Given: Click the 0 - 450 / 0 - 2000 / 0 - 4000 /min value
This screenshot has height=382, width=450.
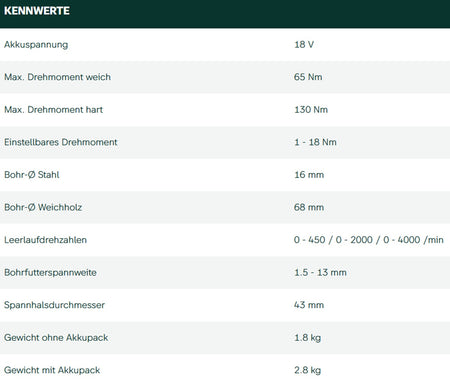Looking at the screenshot, I should coord(369,240).
